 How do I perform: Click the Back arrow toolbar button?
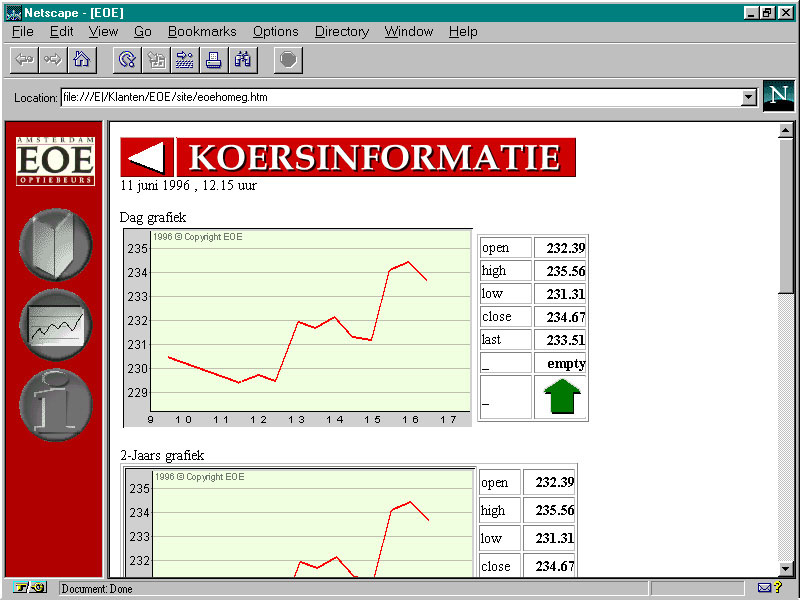tap(24, 60)
